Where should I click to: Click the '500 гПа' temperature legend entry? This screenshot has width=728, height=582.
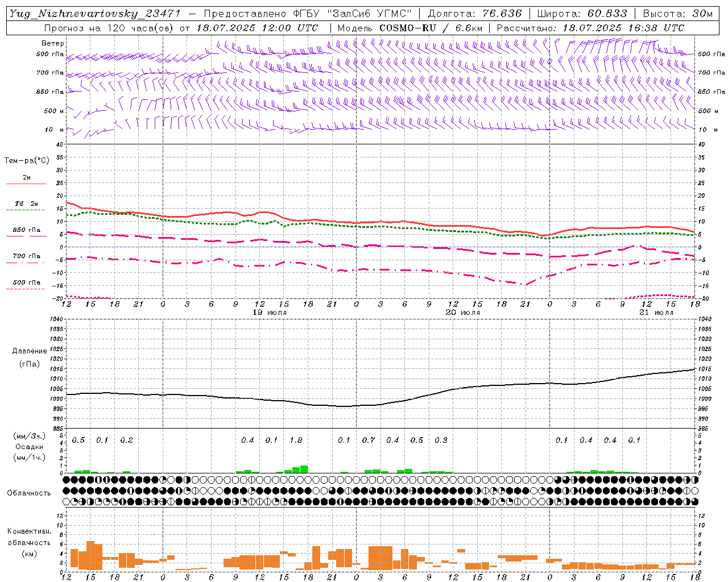[27, 282]
